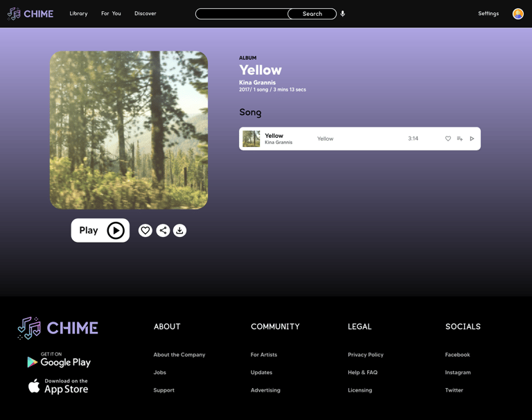This screenshot has width=532, height=420.
Task: Open the Jobs footer link
Action: [160, 372]
